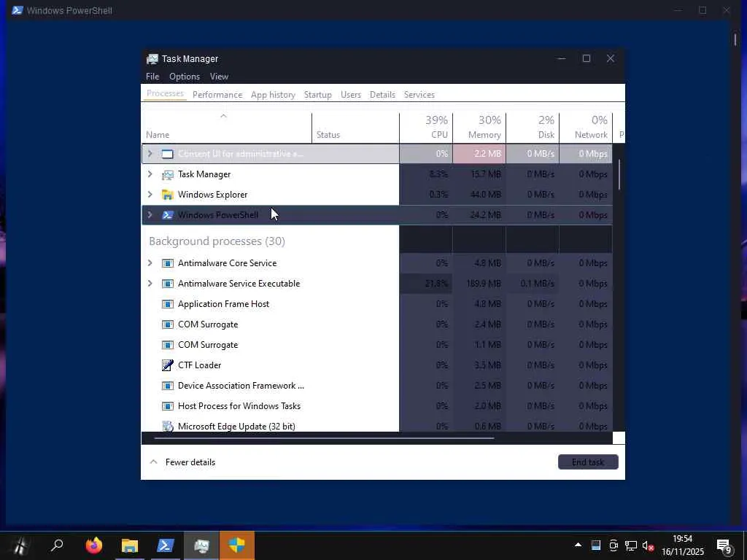Viewport: 747px width, 560px height.
Task: Select 'Host Process for Windows Tasks' name
Action: (239, 406)
